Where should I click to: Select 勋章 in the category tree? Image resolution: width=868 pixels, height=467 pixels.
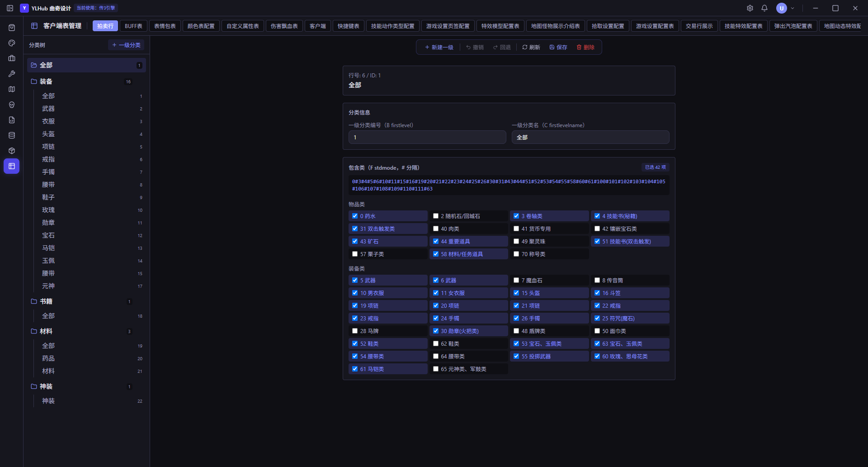[92, 223]
